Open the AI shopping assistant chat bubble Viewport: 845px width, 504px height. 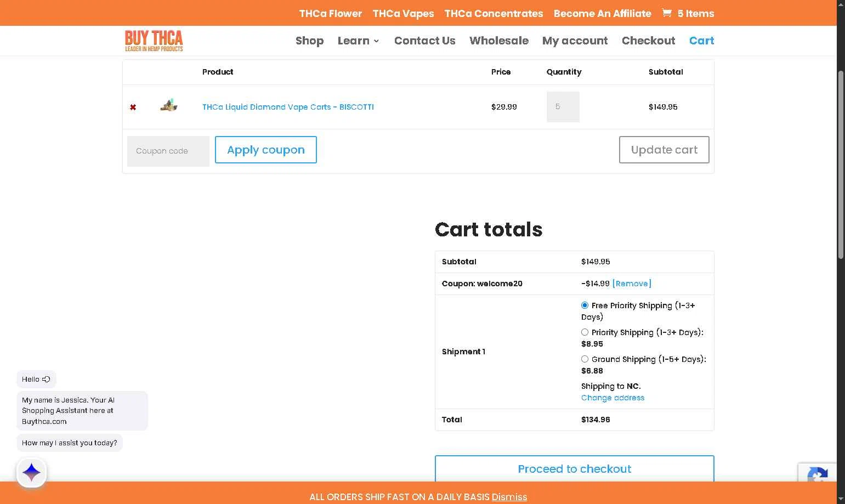[x=32, y=472]
